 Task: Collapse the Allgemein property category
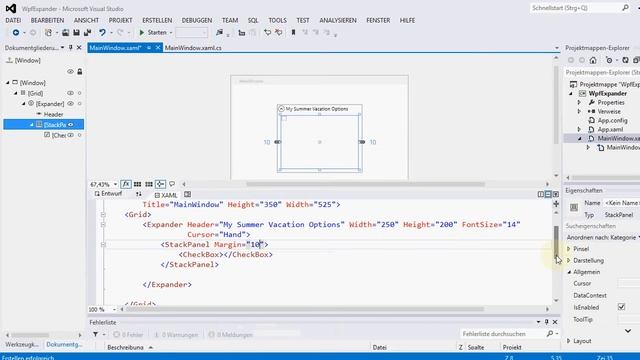coord(569,272)
